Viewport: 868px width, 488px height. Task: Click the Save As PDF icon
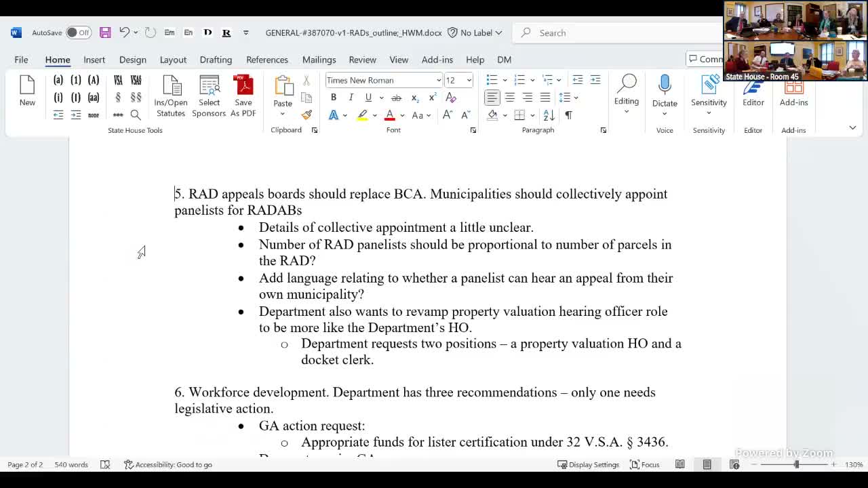(243, 95)
